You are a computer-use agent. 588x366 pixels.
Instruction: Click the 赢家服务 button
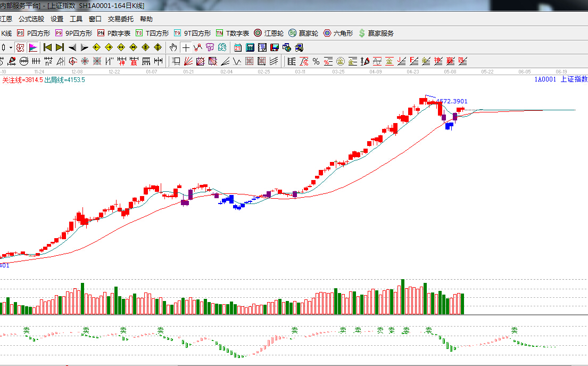pos(377,33)
